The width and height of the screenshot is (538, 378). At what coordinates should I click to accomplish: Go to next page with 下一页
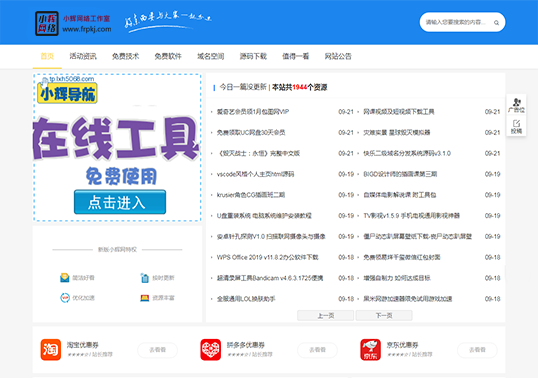384,315
